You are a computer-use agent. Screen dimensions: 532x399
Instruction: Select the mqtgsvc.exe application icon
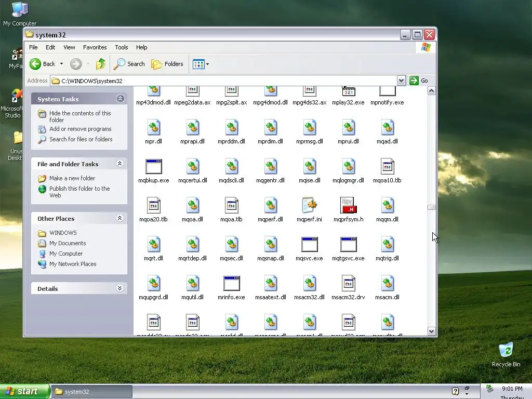pyautogui.click(x=348, y=245)
